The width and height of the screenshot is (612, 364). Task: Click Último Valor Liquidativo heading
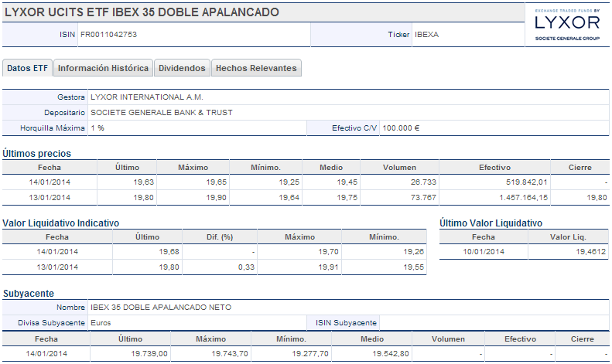click(491, 223)
